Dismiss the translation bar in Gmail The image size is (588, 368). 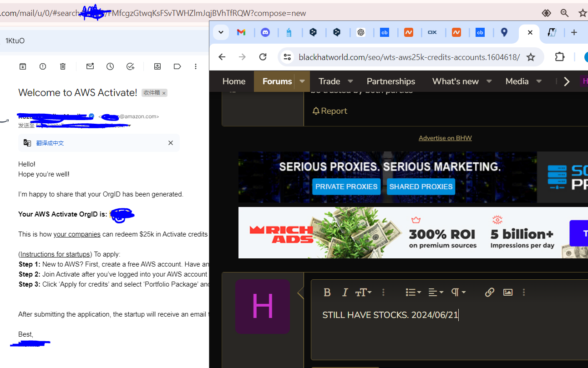(171, 143)
